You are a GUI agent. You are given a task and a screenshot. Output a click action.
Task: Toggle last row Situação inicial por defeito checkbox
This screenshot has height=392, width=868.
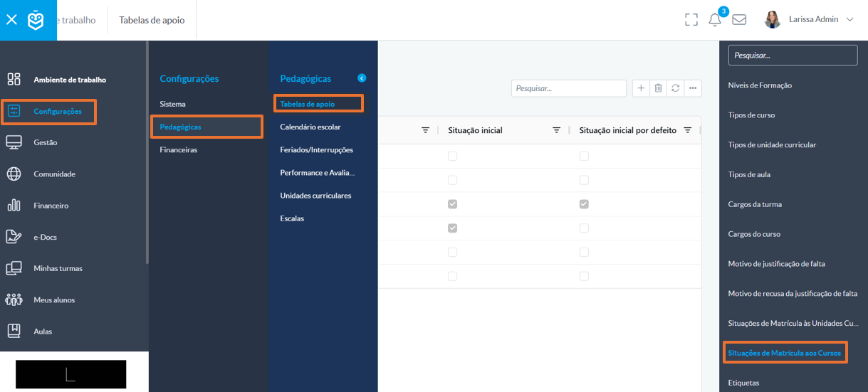pyautogui.click(x=584, y=276)
